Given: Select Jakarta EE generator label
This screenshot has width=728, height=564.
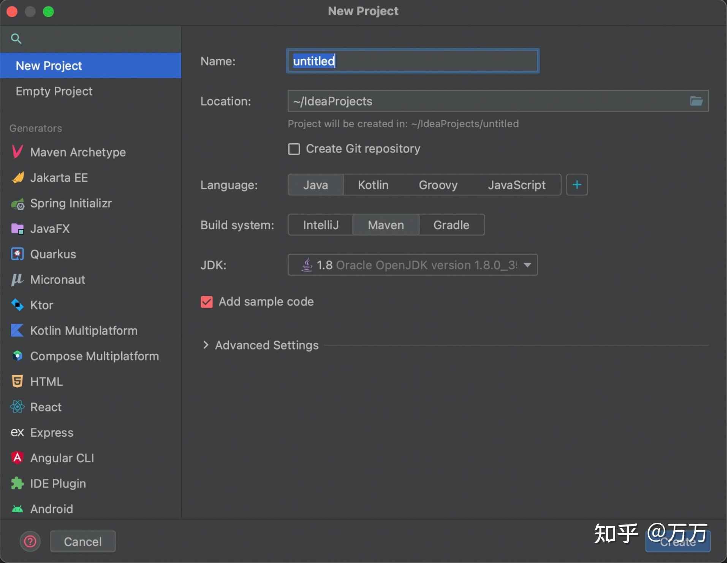Looking at the screenshot, I should 59,178.
